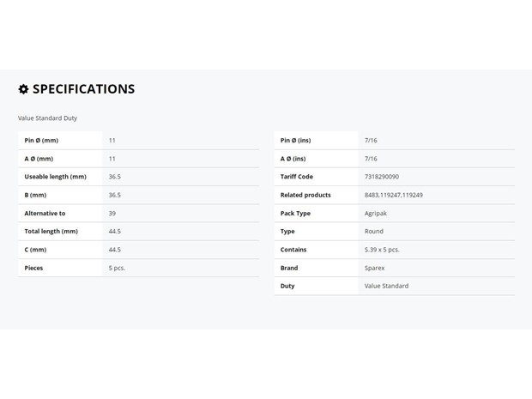532x399 pixels.
Task: Click the gear icon beside Specifications
Action: (23, 89)
